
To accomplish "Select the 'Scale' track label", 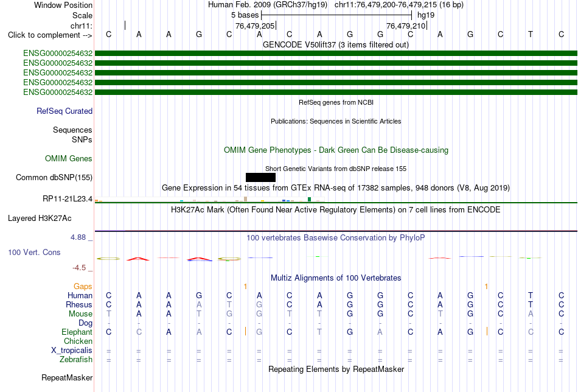I will 82,15.
